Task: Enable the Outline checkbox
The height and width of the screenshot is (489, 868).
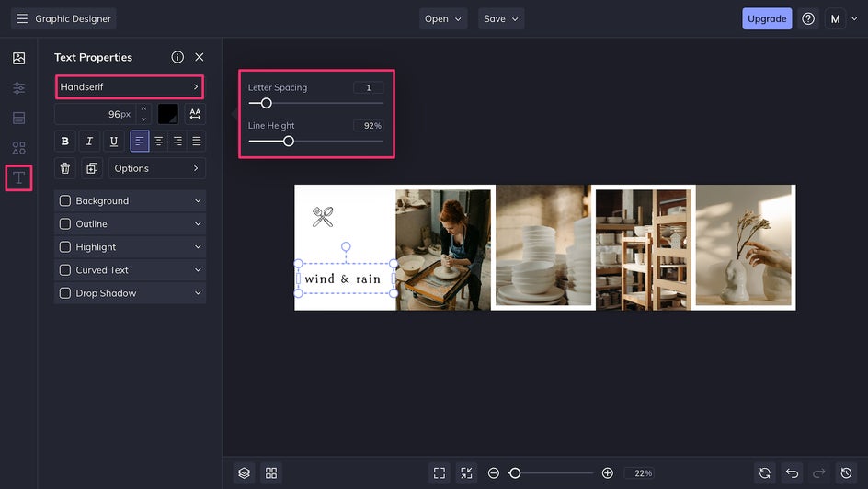Action: [64, 224]
